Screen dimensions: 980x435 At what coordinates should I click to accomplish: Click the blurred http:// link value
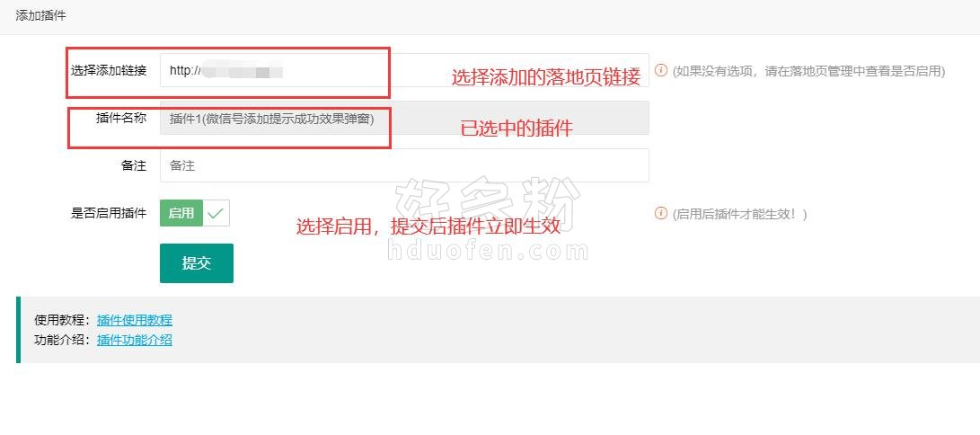tap(226, 71)
